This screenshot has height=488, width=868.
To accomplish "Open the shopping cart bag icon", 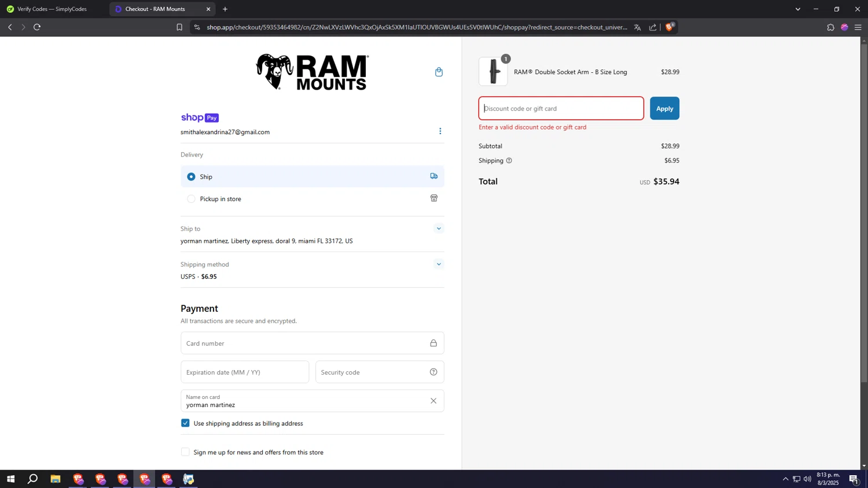I will click(x=439, y=72).
